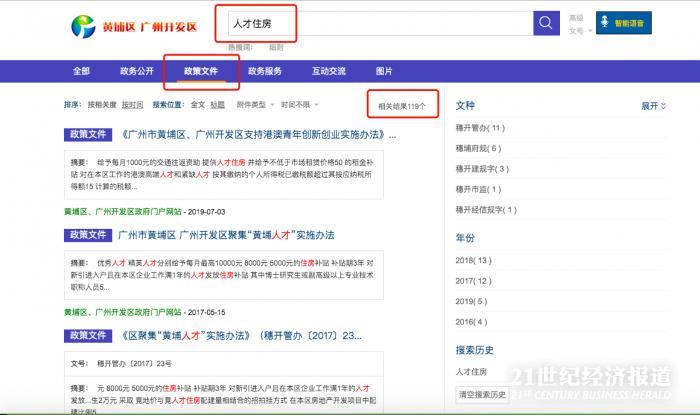Set search position to 标题

[x=217, y=104]
